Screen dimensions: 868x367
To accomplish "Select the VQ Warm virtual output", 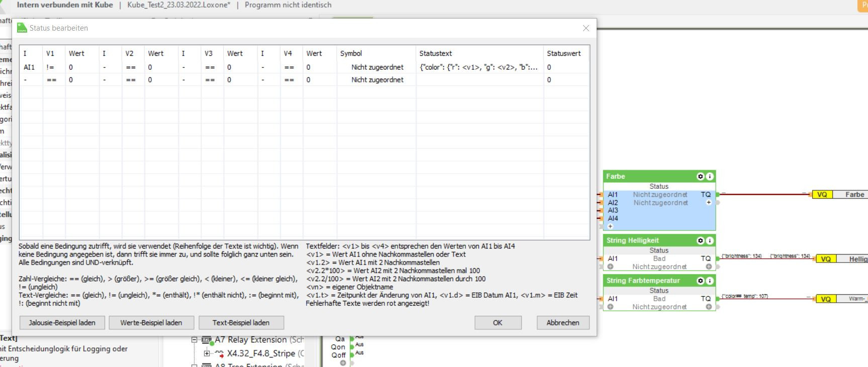I will tap(842, 299).
